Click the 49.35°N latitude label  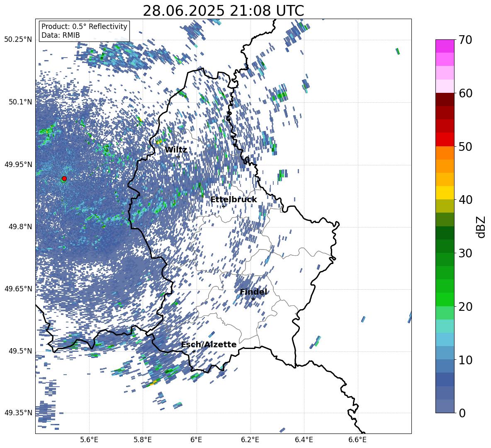18,413
